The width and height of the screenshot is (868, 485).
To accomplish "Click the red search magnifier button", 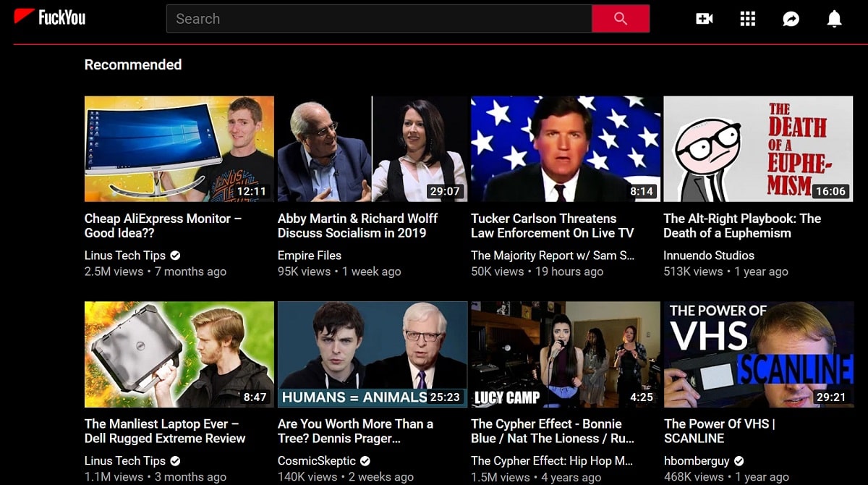I will coord(621,19).
